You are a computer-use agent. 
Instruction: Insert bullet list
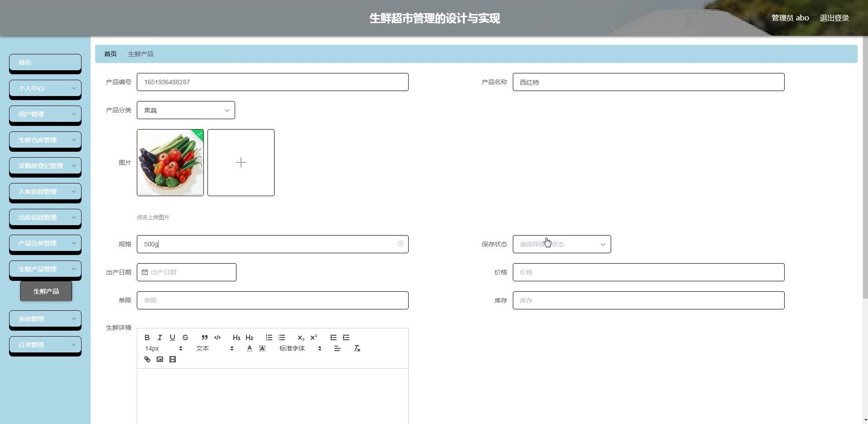coord(282,337)
